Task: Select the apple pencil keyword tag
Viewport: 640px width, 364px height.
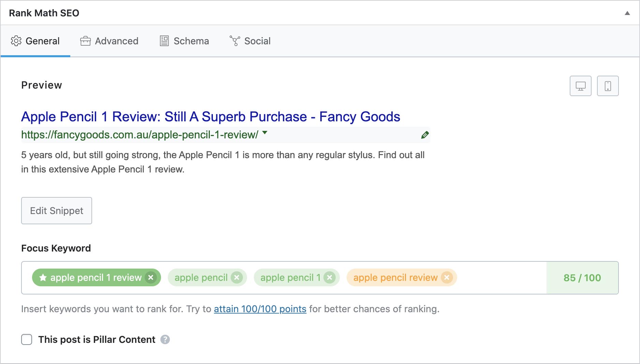Action: 201,277
